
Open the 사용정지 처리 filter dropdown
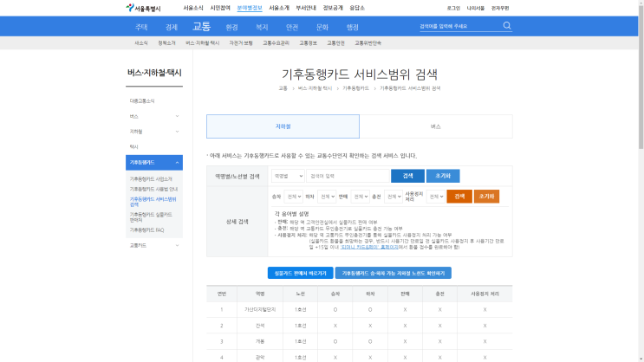435,197
